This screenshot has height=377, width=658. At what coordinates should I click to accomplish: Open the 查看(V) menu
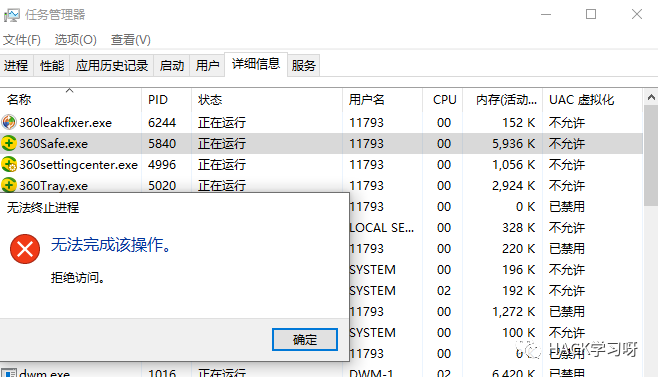(x=131, y=40)
